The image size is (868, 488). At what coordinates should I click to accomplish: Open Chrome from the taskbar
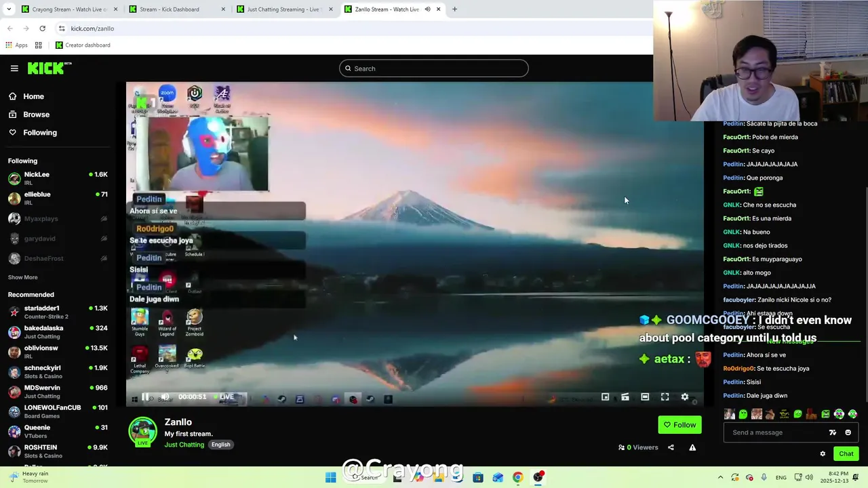[x=517, y=477]
